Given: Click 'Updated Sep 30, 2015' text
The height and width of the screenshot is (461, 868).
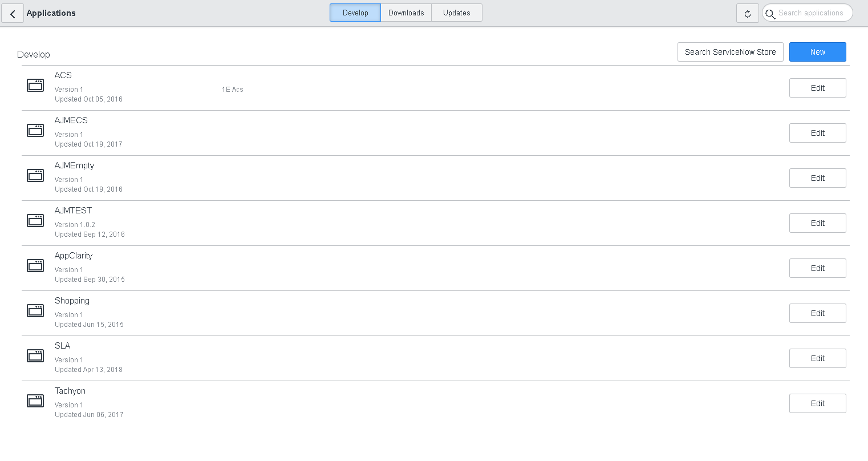Looking at the screenshot, I should [x=90, y=280].
